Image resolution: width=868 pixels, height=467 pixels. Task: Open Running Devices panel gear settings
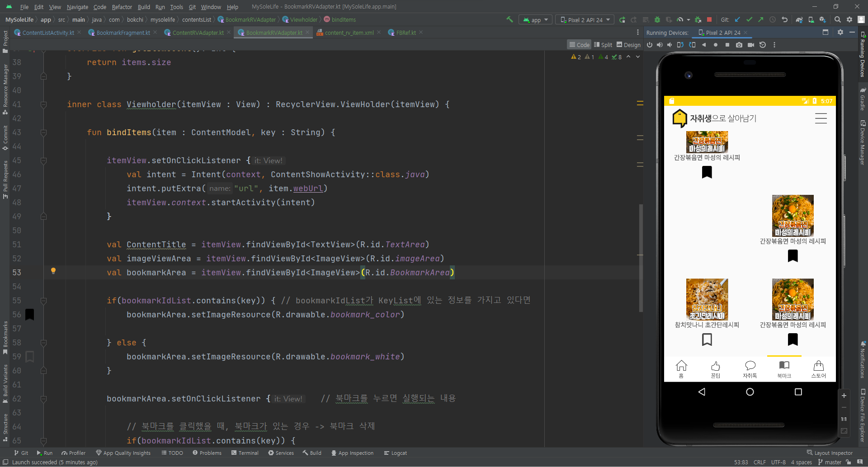[840, 32]
